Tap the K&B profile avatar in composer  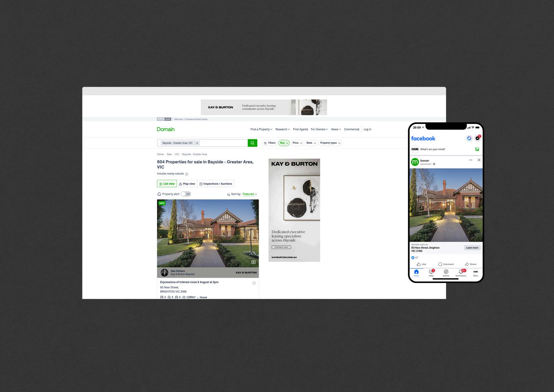[415, 149]
